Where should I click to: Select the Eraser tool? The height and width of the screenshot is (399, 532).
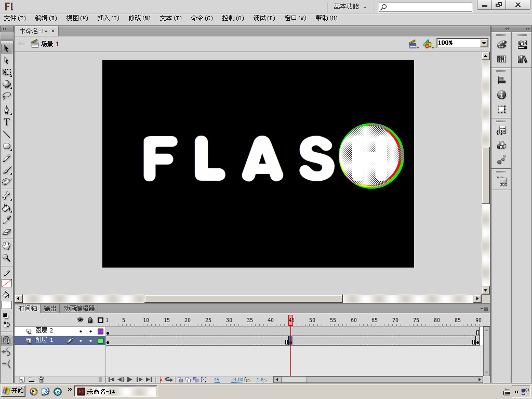coord(6,232)
